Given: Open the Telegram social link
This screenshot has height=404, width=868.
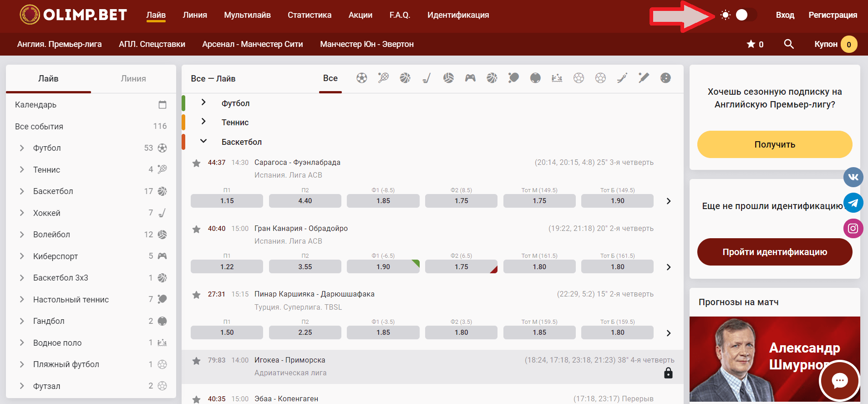Looking at the screenshot, I should coord(853,203).
